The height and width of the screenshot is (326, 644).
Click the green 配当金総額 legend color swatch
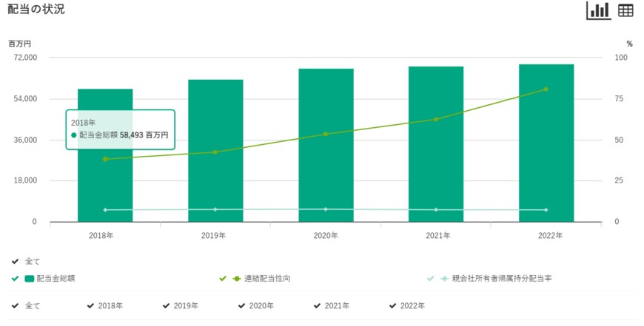(30, 279)
